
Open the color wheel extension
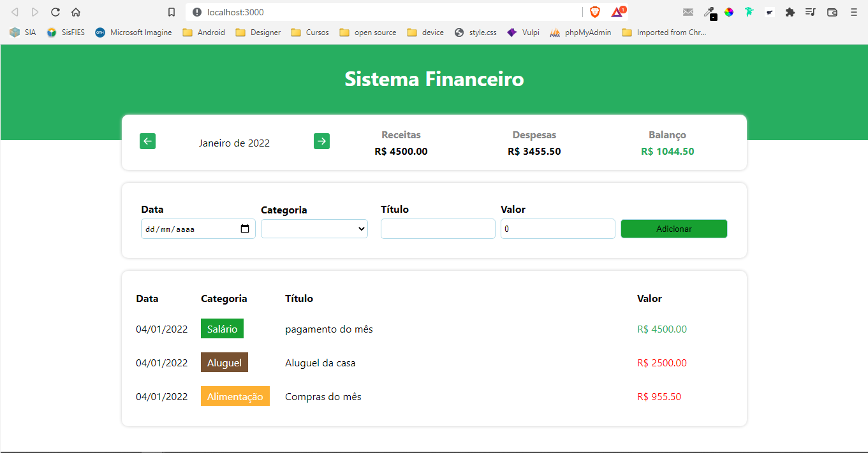(x=729, y=11)
